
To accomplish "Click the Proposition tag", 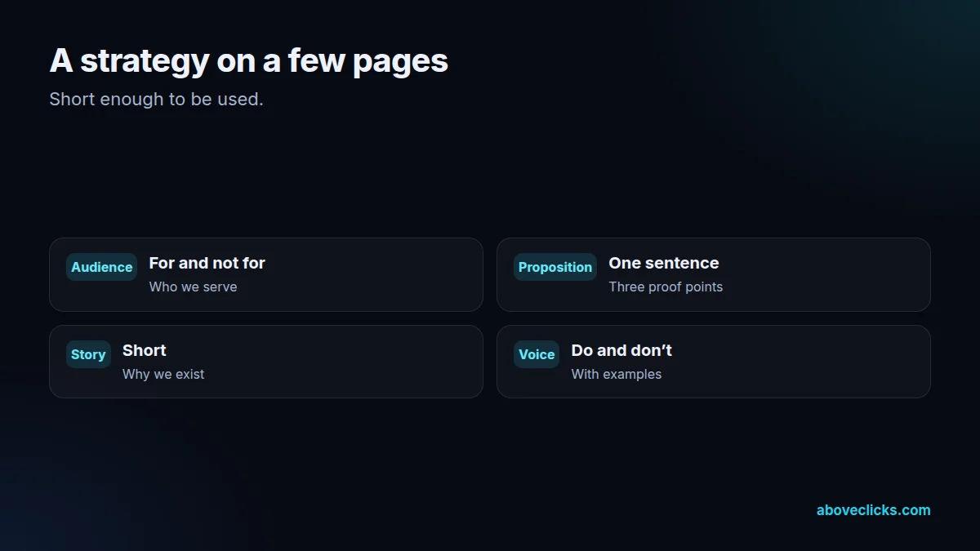I will 555,267.
